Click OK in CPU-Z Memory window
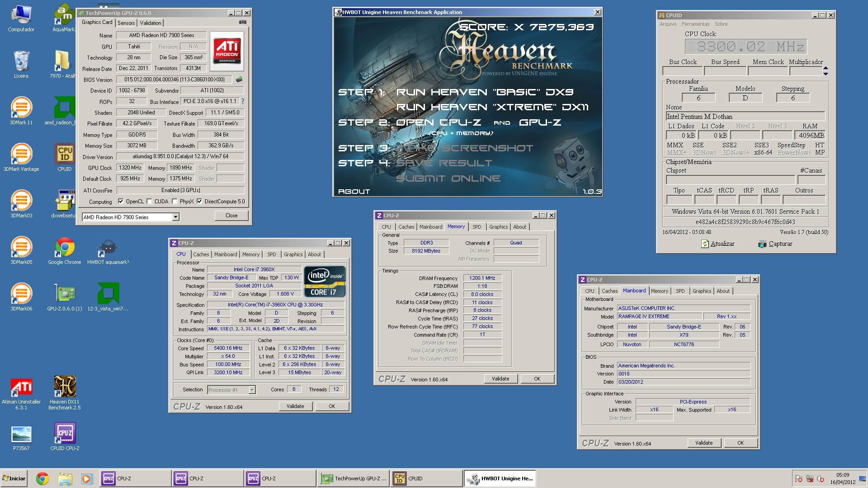This screenshot has width=868, height=488. pyautogui.click(x=537, y=379)
